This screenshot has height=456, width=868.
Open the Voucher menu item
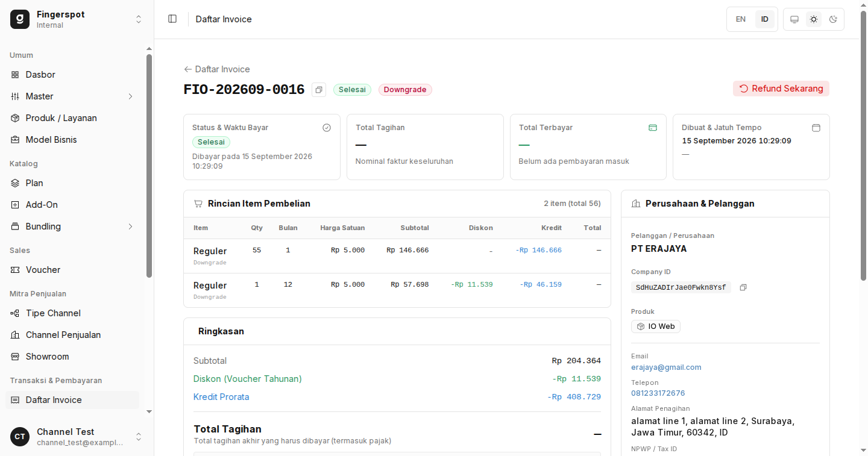point(72,270)
